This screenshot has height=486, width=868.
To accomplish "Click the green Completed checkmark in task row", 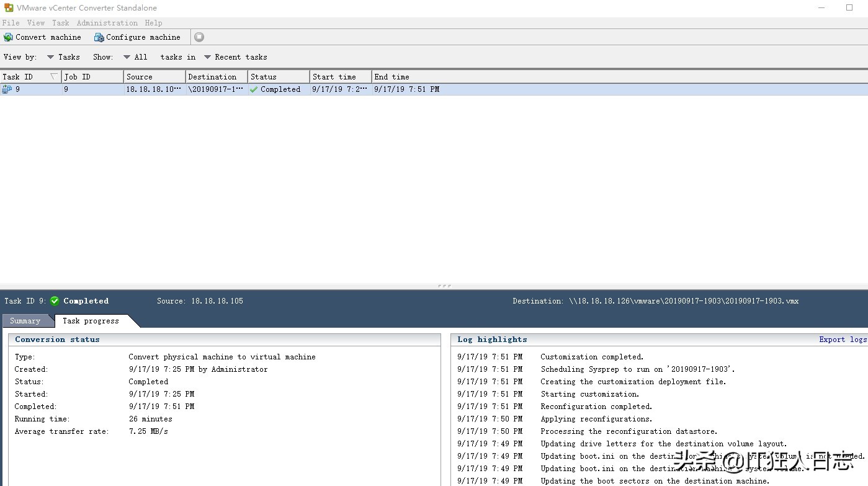I will (x=254, y=89).
